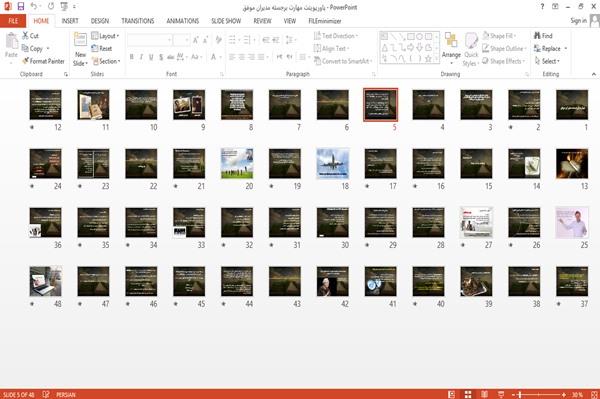Switch to the SLIDE SHOW tab

(x=226, y=21)
